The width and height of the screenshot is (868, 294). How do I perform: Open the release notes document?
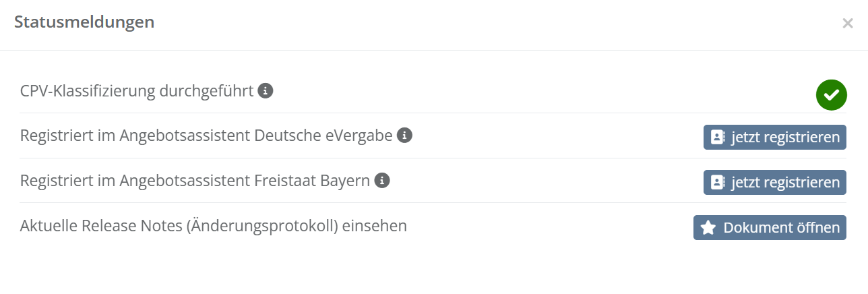[x=770, y=228]
